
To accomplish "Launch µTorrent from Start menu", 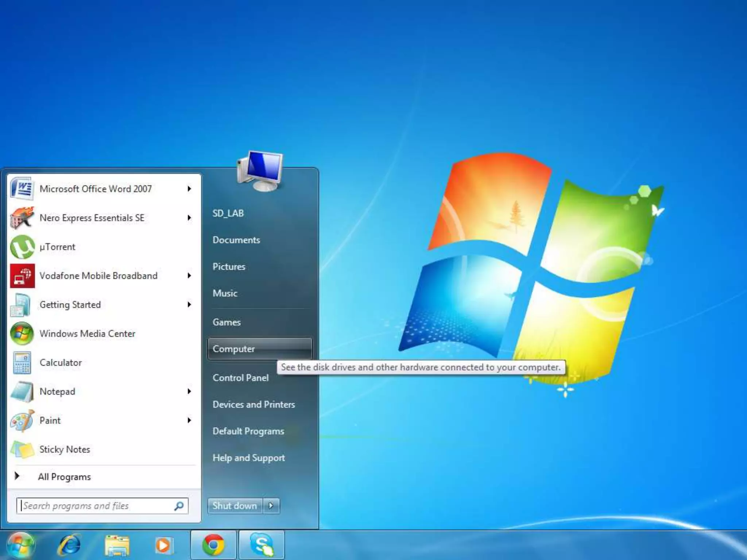I will (57, 247).
